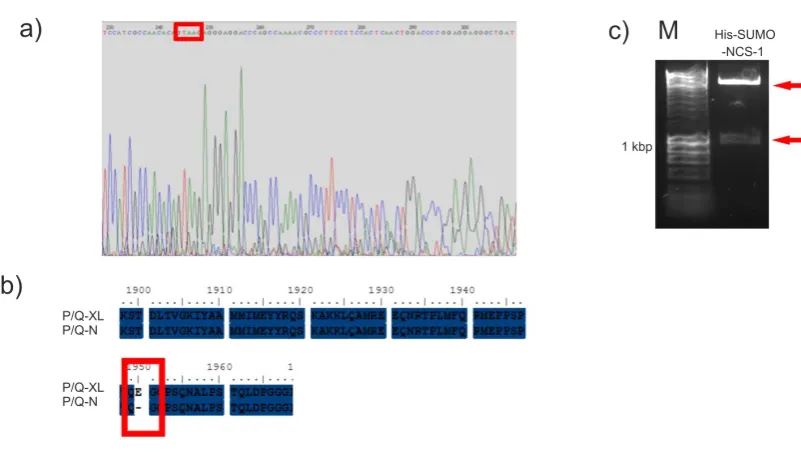Select the panel label "c)"
The height and width of the screenshot is (464, 801).
point(619,31)
